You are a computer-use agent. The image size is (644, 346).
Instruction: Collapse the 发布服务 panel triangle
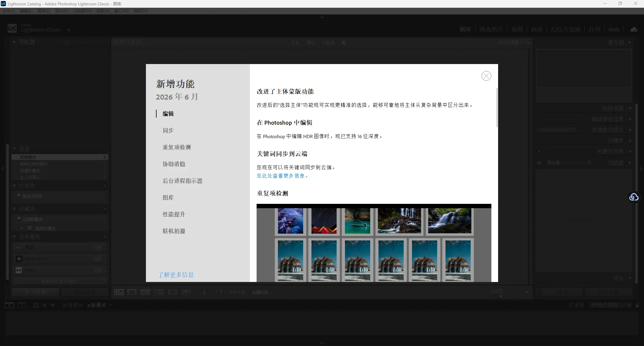[14, 236]
